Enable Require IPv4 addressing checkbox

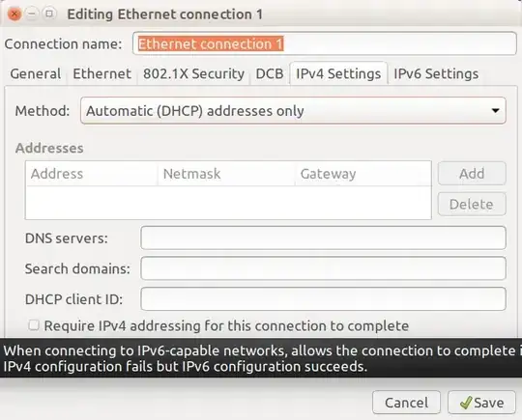click(34, 325)
